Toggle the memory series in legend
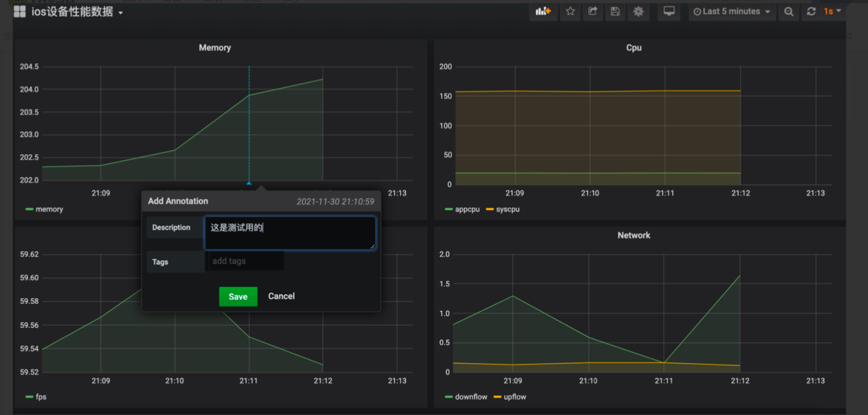The image size is (868, 415). coord(49,209)
